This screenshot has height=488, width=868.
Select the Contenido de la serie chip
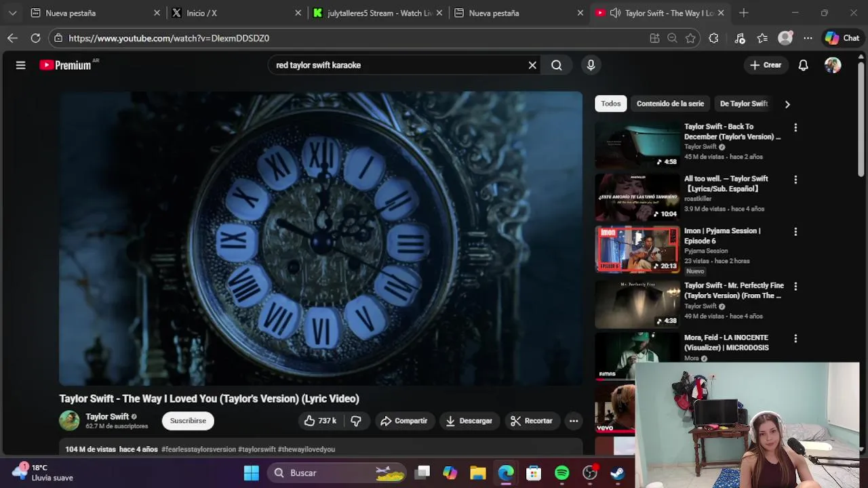[x=670, y=104]
